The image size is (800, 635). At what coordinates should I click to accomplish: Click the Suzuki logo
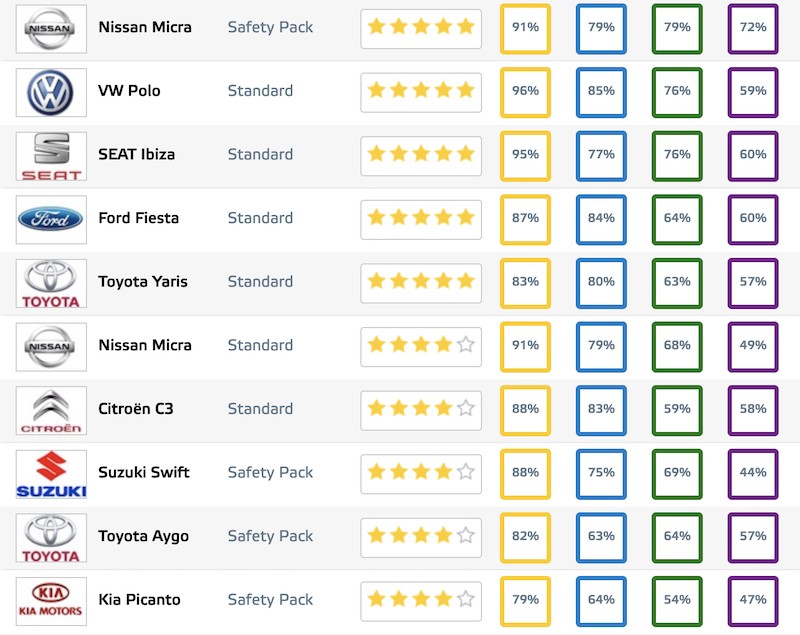coord(51,474)
